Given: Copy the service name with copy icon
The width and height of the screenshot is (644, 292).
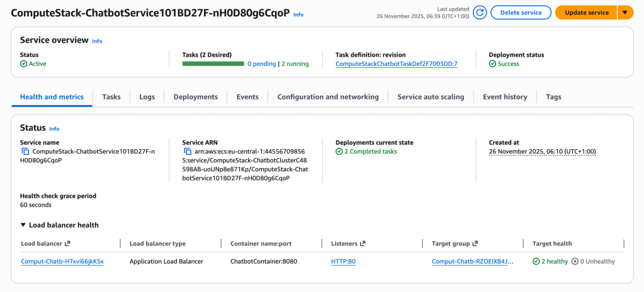Looking at the screenshot, I should coord(25,152).
